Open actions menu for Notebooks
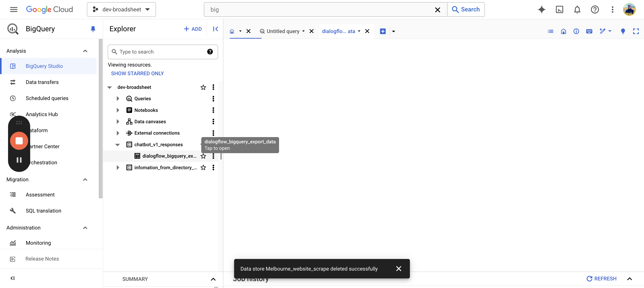This screenshot has height=288, width=644. (213, 110)
